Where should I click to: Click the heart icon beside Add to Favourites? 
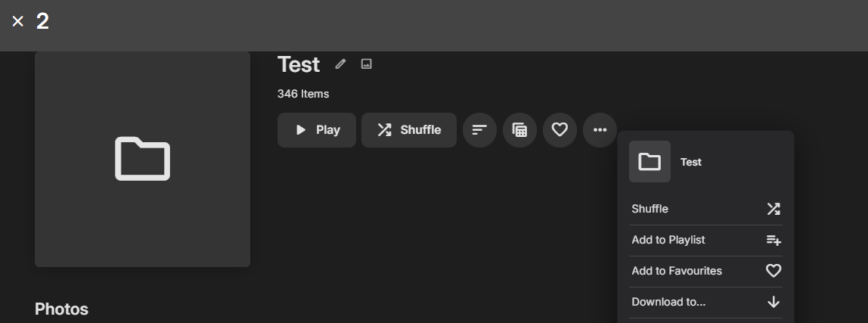pos(773,271)
